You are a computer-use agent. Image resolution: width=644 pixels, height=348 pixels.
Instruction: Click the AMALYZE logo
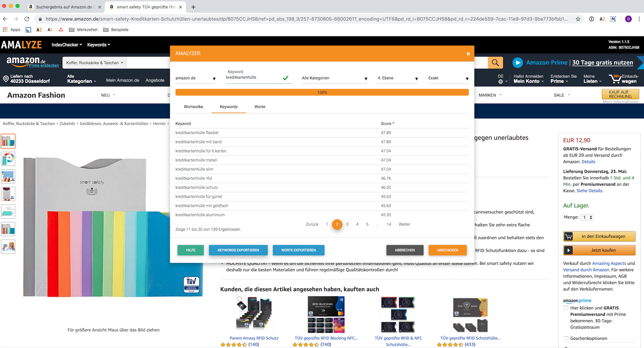click(21, 45)
